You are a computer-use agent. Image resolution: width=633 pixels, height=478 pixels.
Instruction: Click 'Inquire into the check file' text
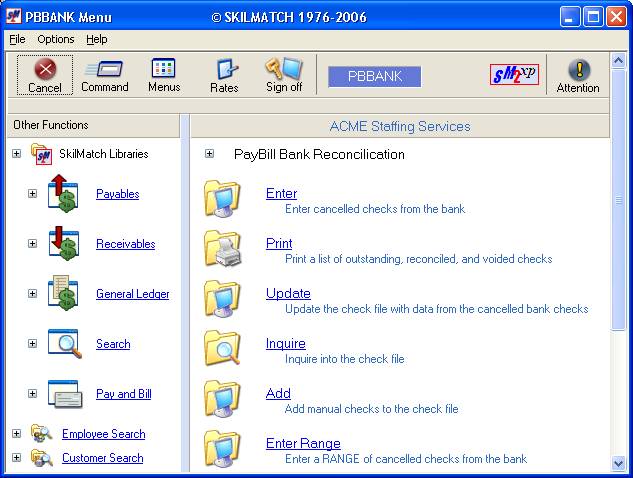pos(344,359)
